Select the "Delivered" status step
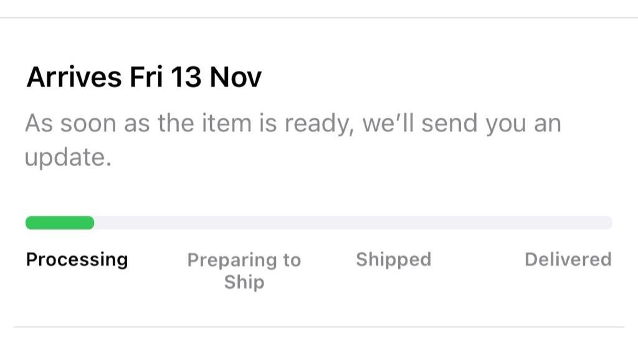The width and height of the screenshot is (638, 364). click(x=568, y=259)
